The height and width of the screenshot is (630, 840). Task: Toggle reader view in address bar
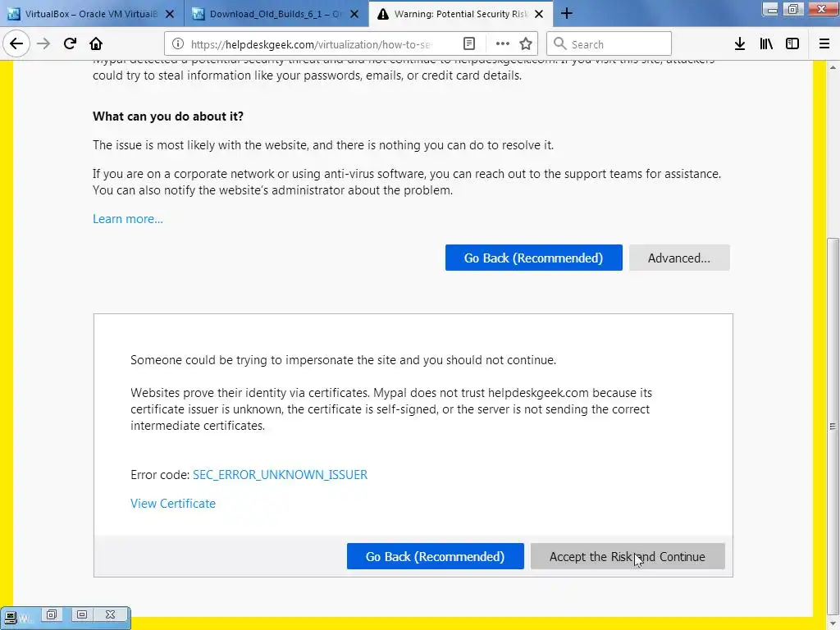coord(468,44)
